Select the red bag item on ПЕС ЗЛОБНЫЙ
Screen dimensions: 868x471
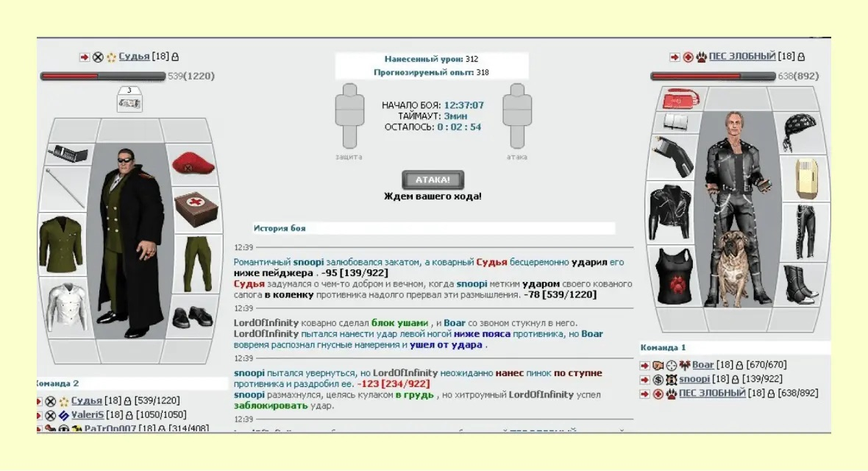[681, 99]
